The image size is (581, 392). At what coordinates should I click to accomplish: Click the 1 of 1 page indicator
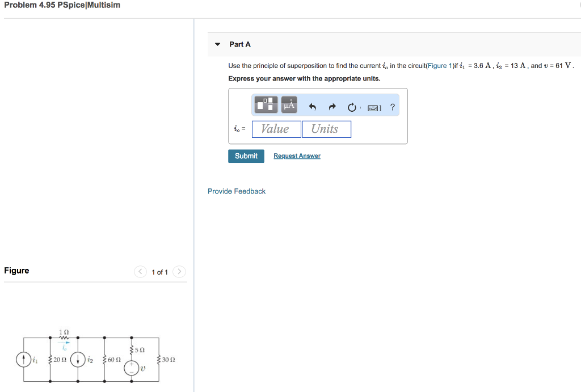click(159, 272)
